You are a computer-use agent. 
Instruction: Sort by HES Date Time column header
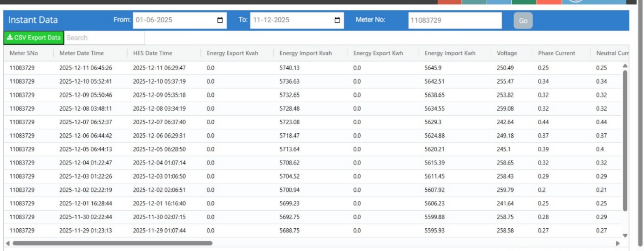[153, 53]
